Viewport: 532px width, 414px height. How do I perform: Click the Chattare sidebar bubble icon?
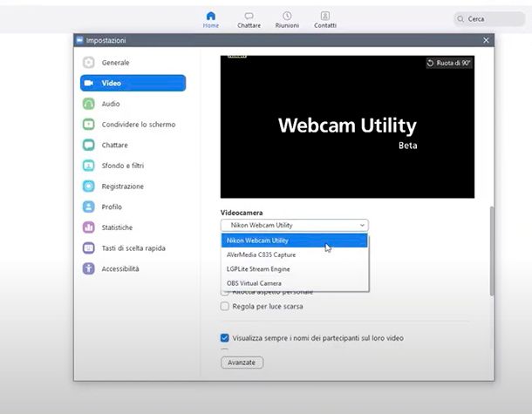(89, 146)
